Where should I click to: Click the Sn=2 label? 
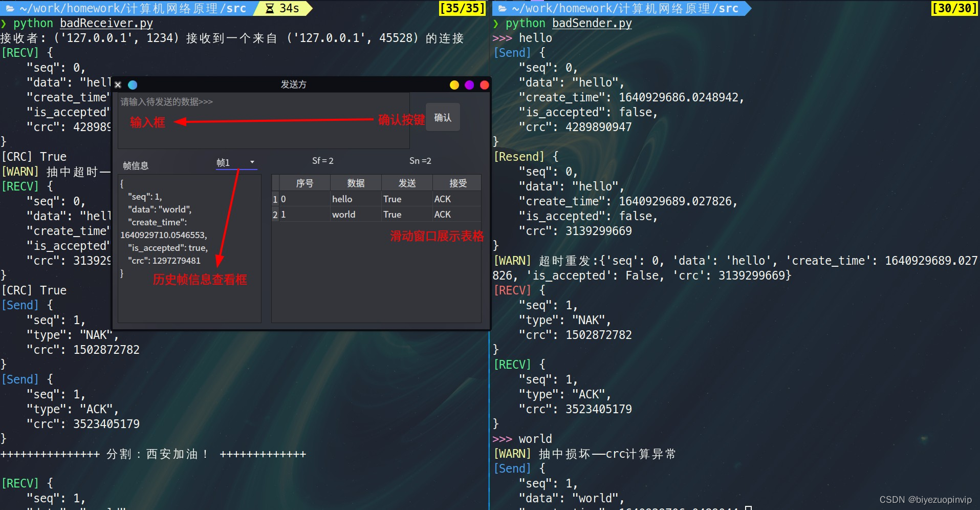pyautogui.click(x=420, y=161)
